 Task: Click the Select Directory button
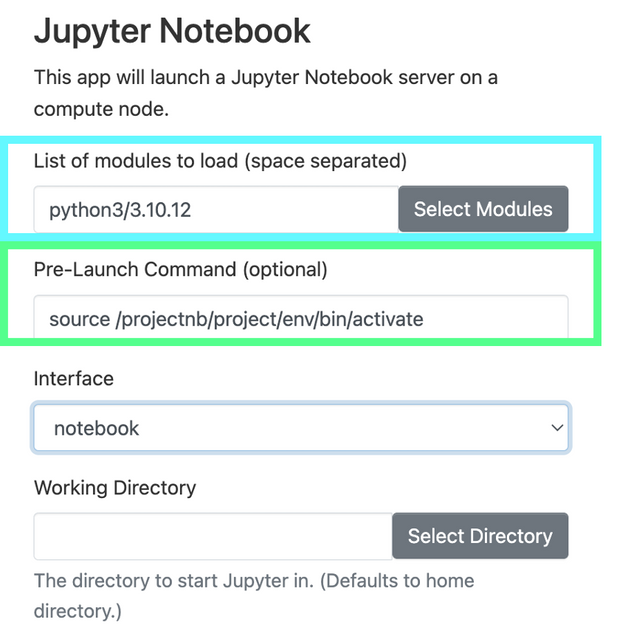[x=480, y=536]
